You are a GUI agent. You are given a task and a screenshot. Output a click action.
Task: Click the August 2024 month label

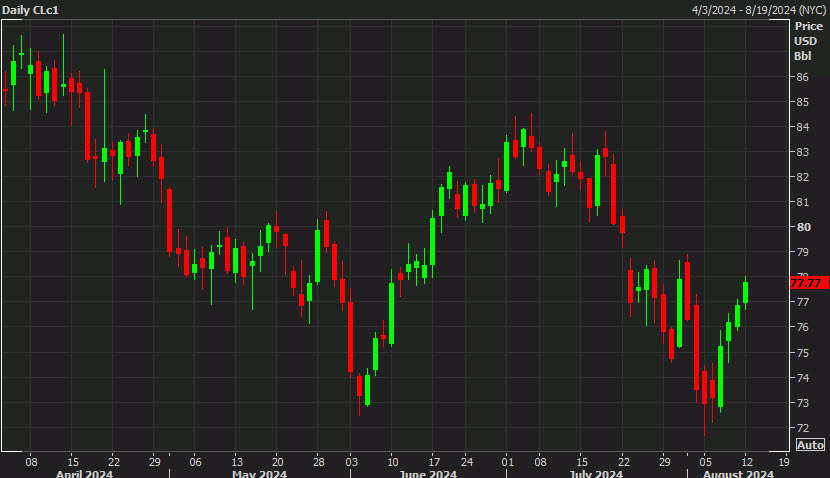(738, 473)
